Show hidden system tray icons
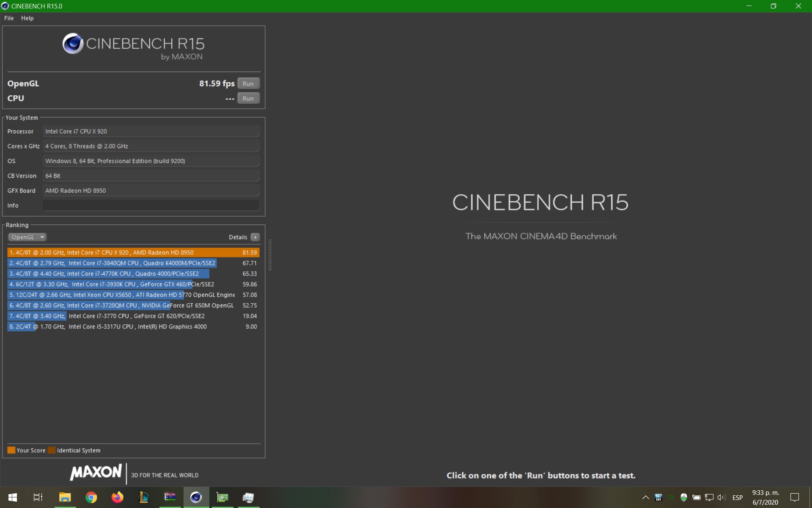 (645, 497)
